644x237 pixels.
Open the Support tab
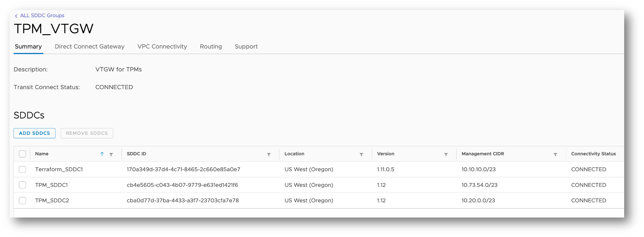pyautogui.click(x=246, y=47)
